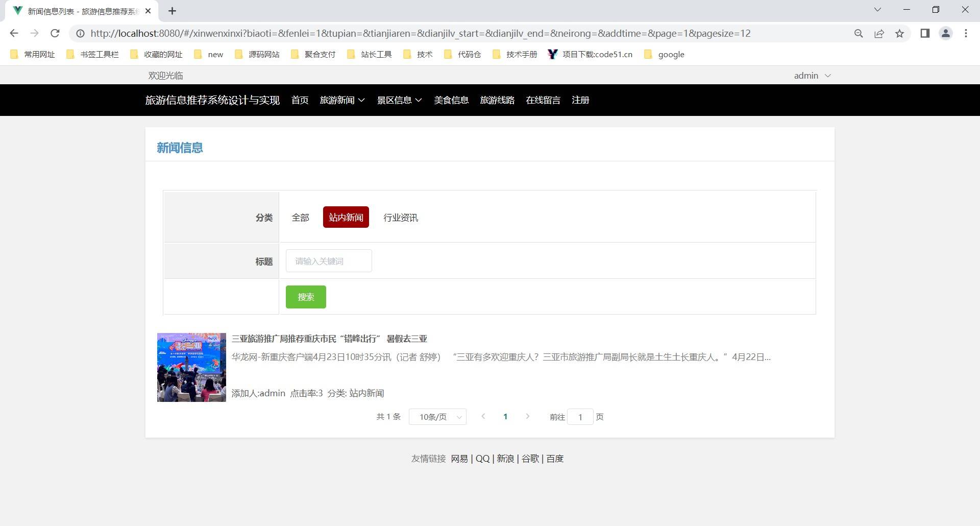Open the 旅游线路 page
This screenshot has height=526, width=980.
pos(497,100)
